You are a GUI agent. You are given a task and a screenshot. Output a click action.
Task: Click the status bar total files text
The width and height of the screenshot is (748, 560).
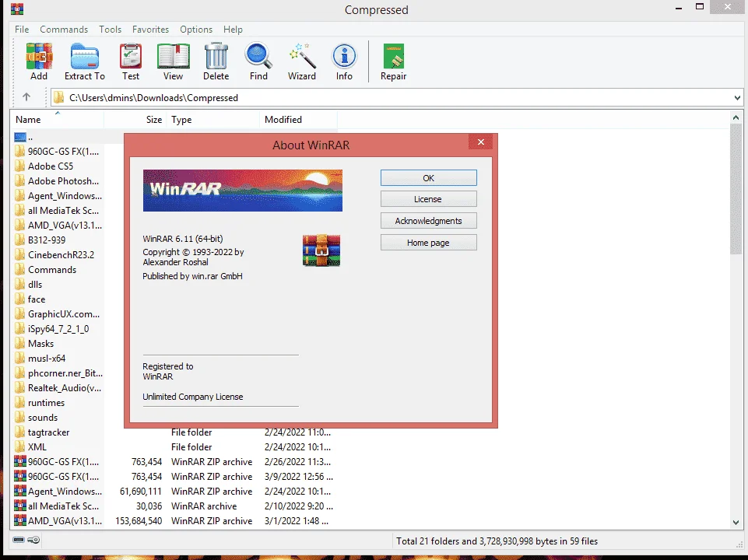497,541
